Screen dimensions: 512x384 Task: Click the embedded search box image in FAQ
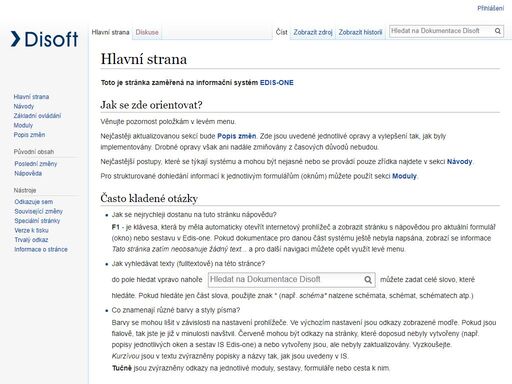[x=292, y=280]
